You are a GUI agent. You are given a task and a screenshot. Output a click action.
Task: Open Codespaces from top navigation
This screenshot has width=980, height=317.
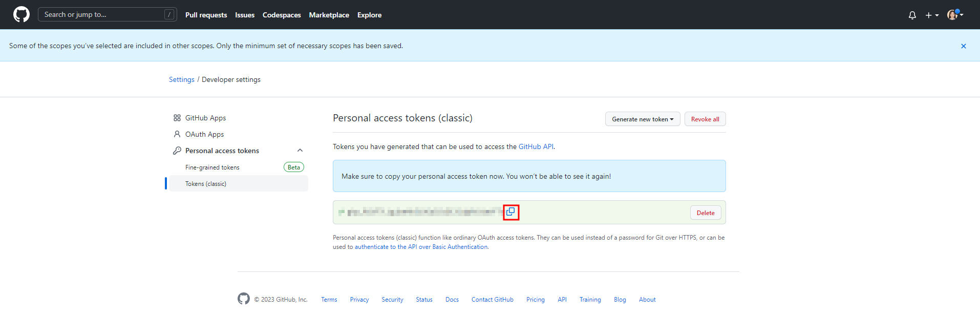(x=282, y=15)
